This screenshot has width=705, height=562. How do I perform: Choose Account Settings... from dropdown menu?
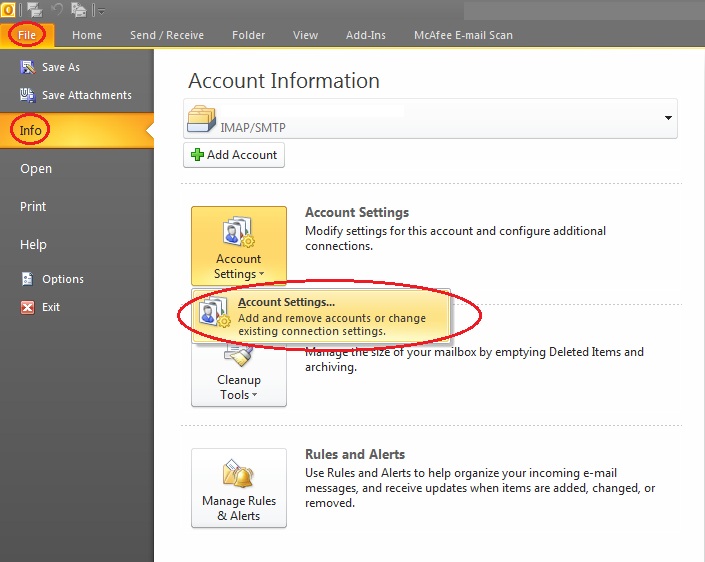coord(321,316)
